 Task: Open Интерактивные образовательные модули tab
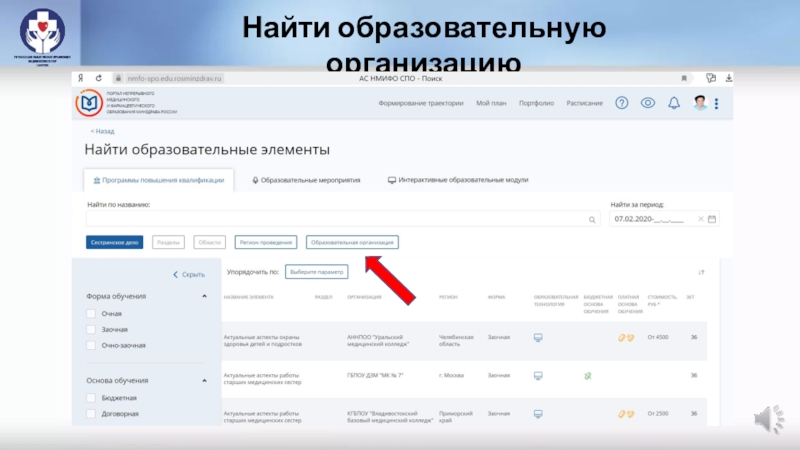[458, 180]
